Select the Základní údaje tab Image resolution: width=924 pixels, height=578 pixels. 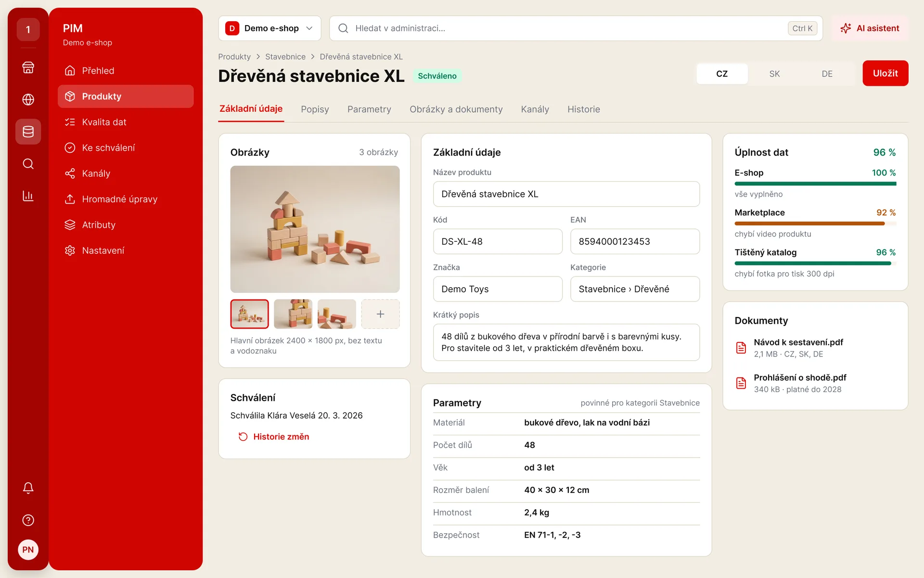251,109
